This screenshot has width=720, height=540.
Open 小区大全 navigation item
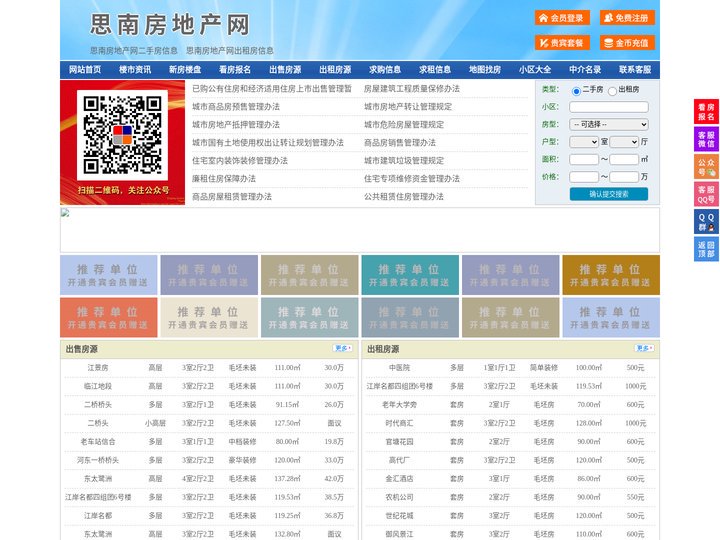[x=535, y=70]
